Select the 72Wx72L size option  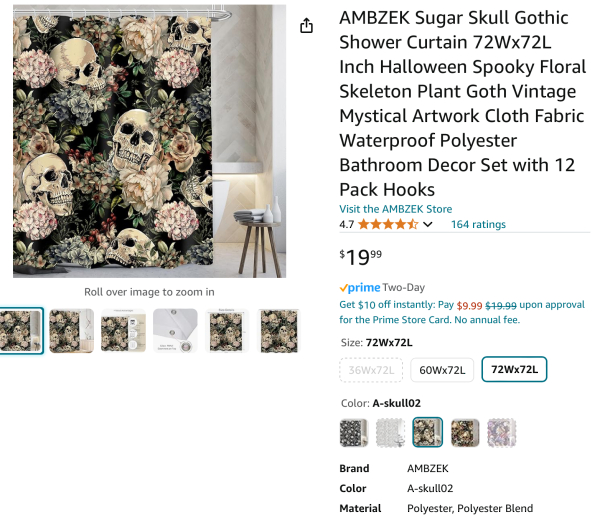pyautogui.click(x=514, y=370)
